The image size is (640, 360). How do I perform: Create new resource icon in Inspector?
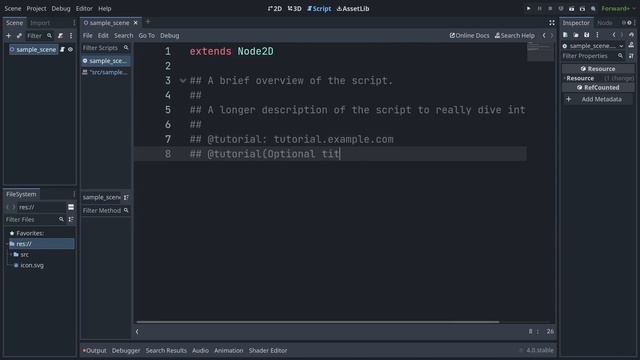click(565, 35)
